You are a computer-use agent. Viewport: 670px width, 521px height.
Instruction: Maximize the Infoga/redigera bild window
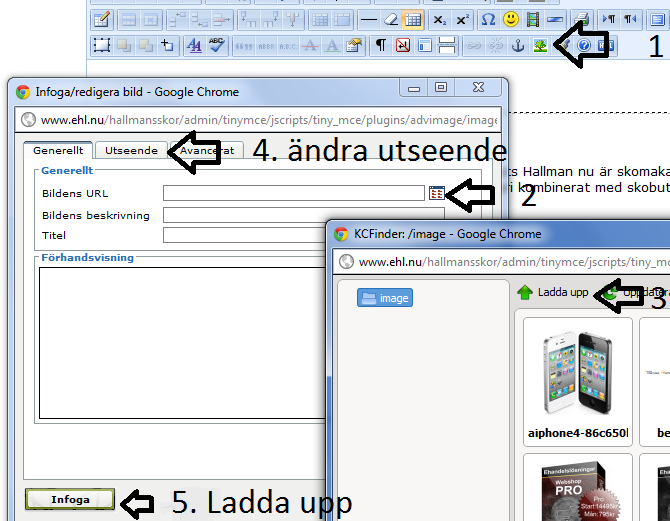[441, 88]
